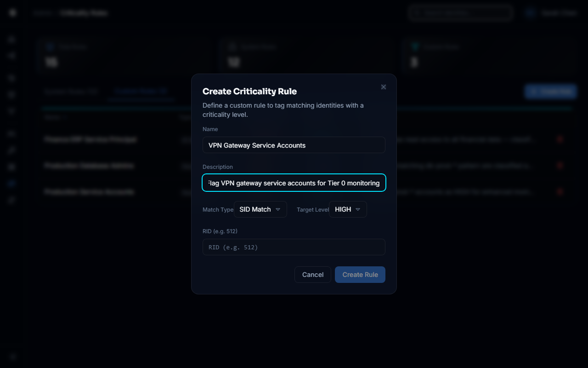Open the SID Match dropdown
The image size is (588, 368).
point(260,209)
